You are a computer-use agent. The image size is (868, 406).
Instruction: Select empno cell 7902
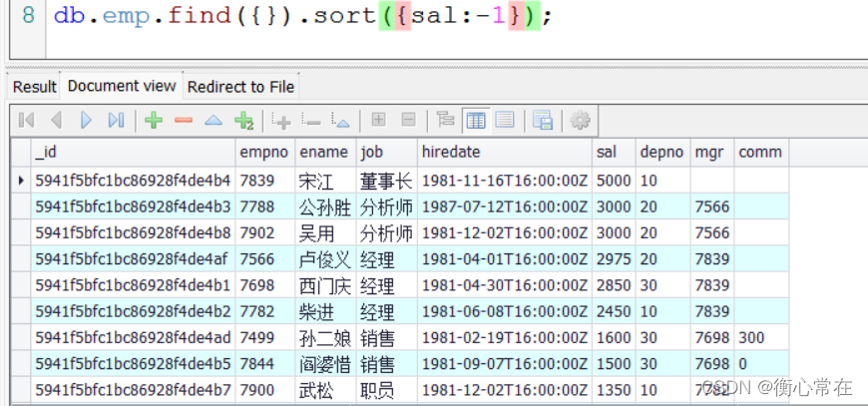coord(265,232)
